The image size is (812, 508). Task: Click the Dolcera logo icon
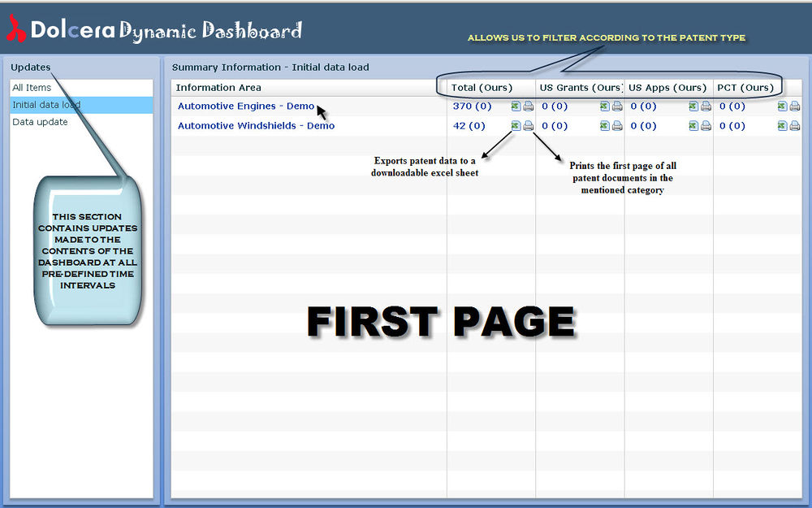click(16, 30)
